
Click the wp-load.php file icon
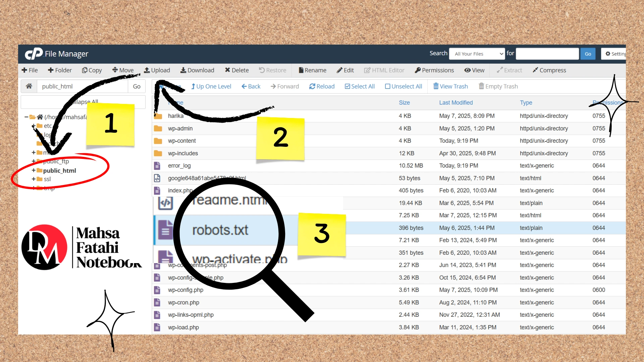[x=157, y=327]
